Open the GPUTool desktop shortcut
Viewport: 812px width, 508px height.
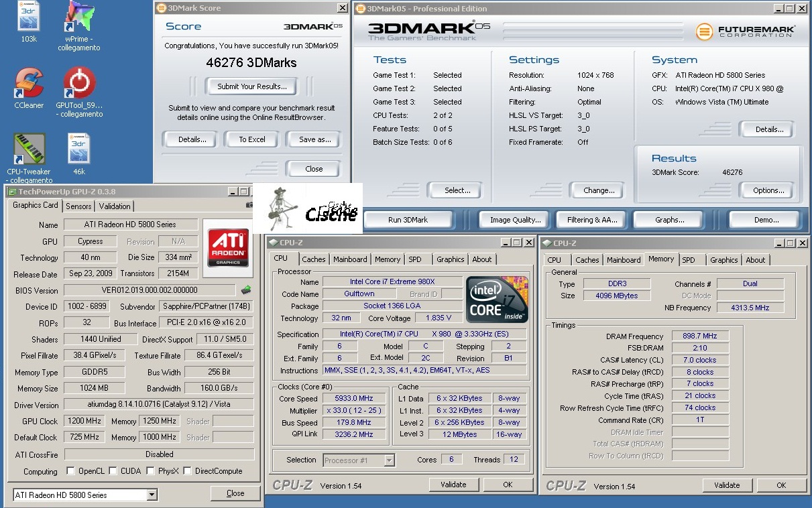pos(79,82)
